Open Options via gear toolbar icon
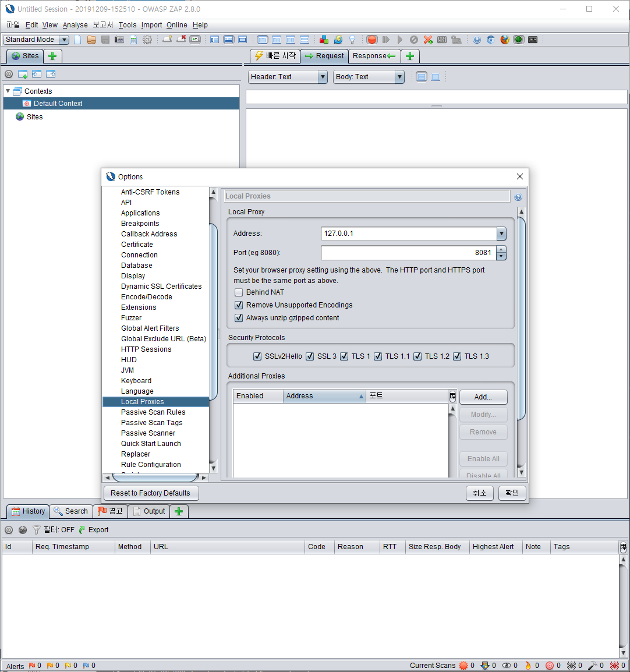This screenshot has height=672, width=630. [x=147, y=40]
